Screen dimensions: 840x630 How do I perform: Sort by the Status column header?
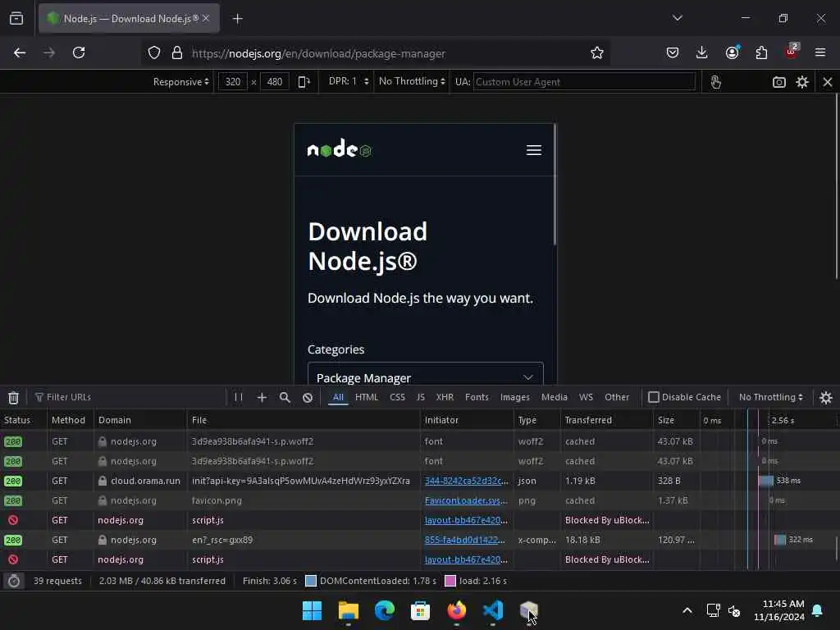[x=24, y=420]
